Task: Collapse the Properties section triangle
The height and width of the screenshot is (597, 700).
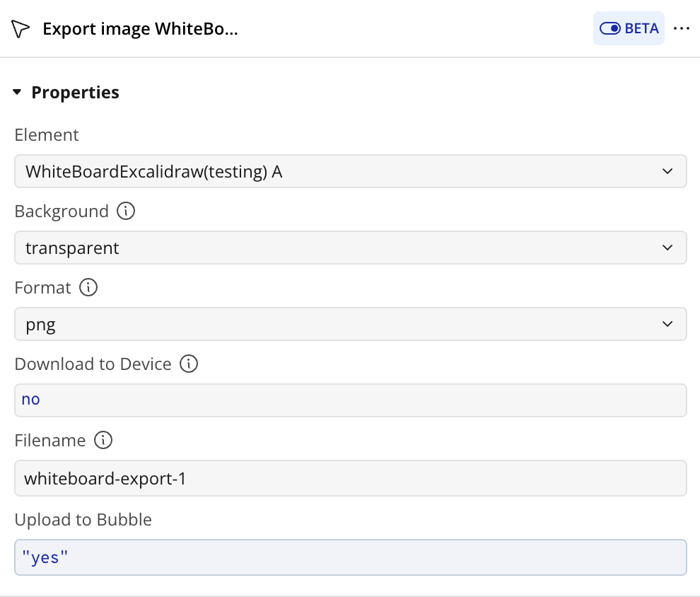Action: pyautogui.click(x=17, y=92)
